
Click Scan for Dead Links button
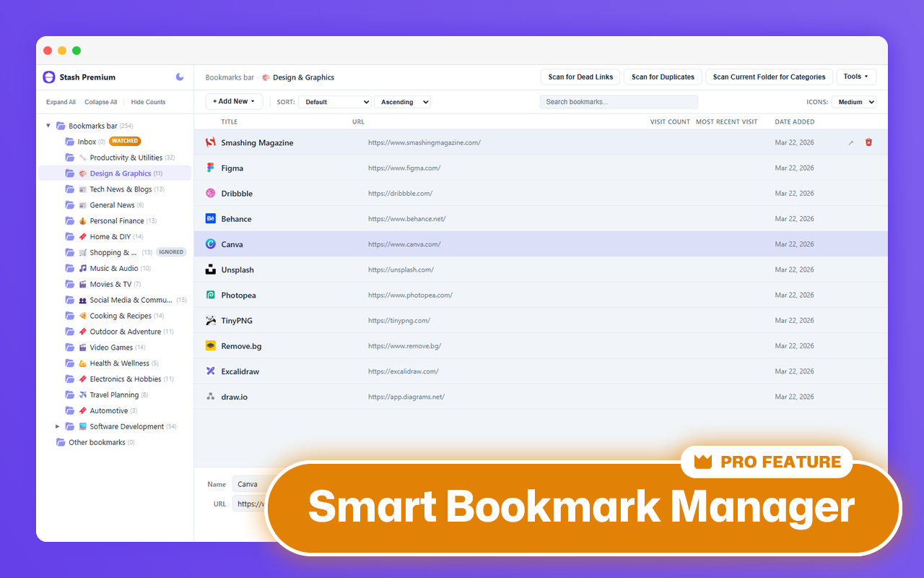coord(580,77)
